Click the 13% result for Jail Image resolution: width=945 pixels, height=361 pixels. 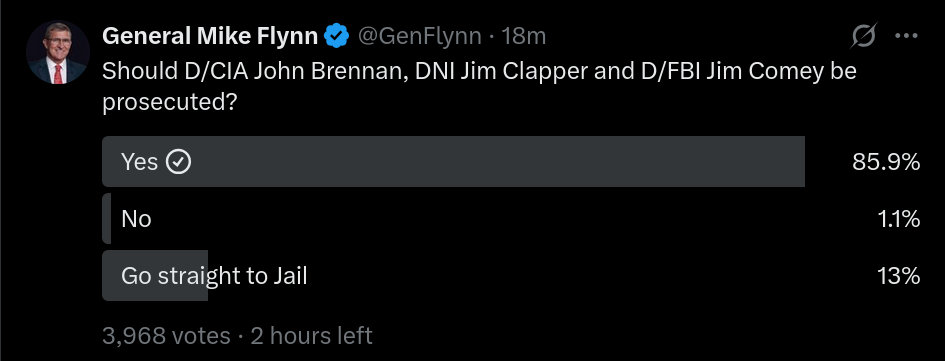coord(899,276)
